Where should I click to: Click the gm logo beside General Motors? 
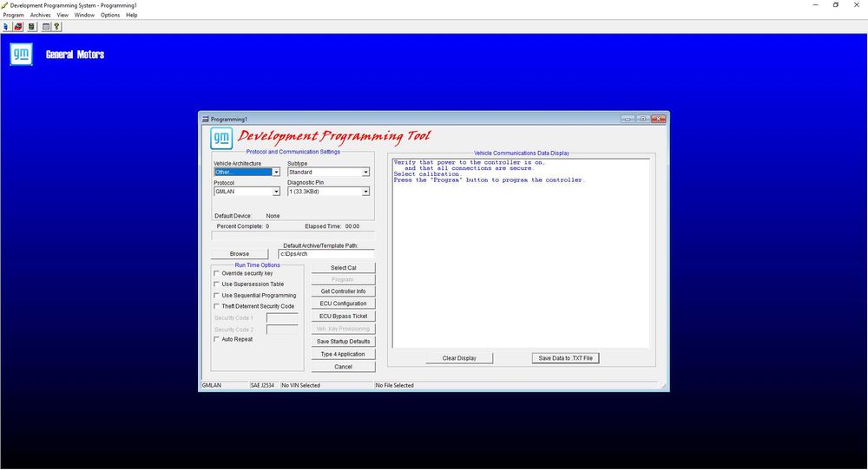[21, 54]
